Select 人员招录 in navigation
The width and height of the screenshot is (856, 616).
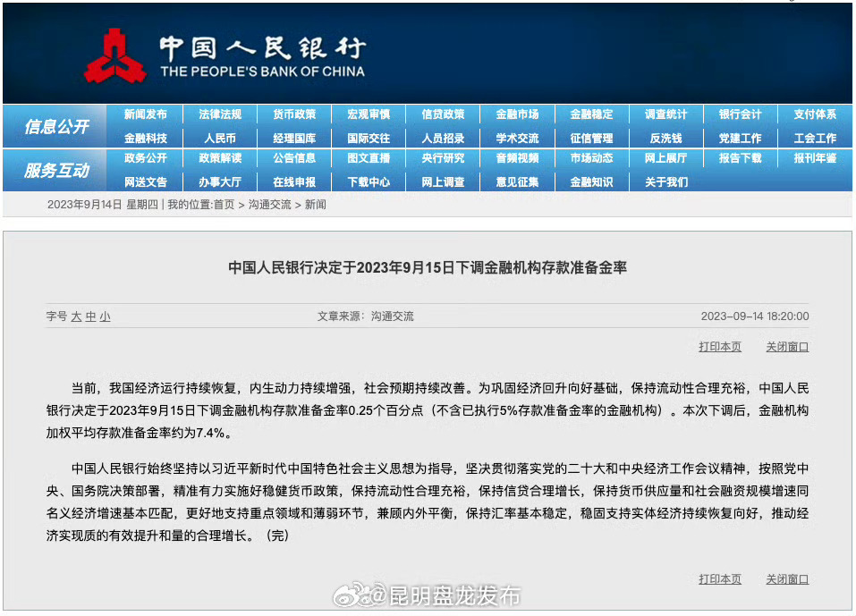point(443,139)
